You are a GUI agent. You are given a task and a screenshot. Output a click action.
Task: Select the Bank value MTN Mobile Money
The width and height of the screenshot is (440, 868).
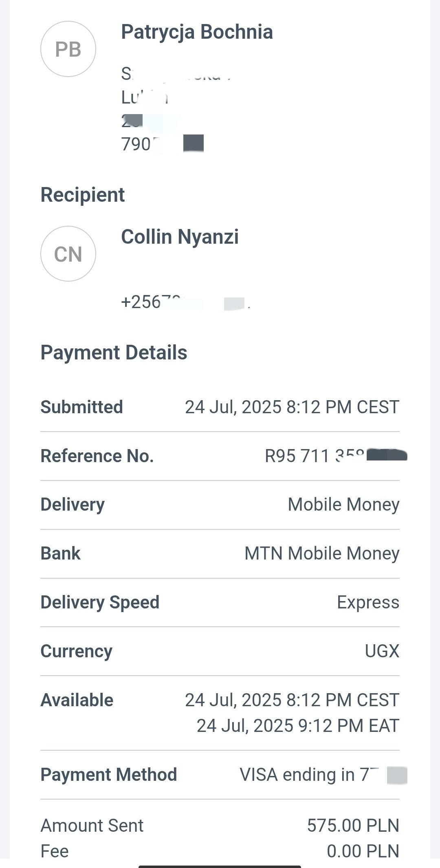click(322, 553)
